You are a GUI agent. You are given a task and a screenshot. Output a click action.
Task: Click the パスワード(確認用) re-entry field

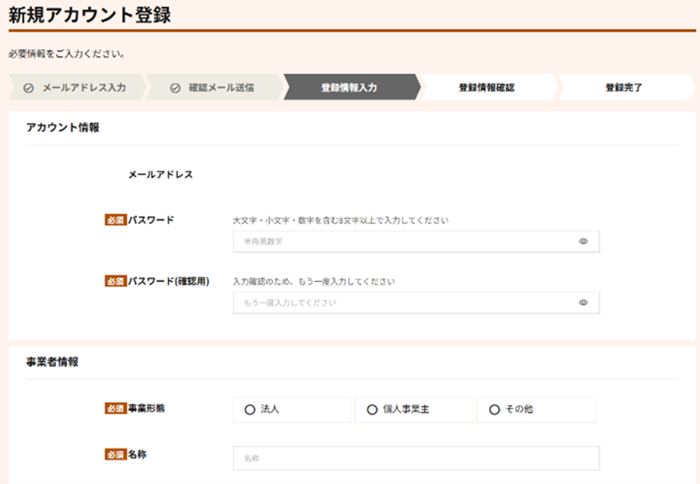pos(400,302)
